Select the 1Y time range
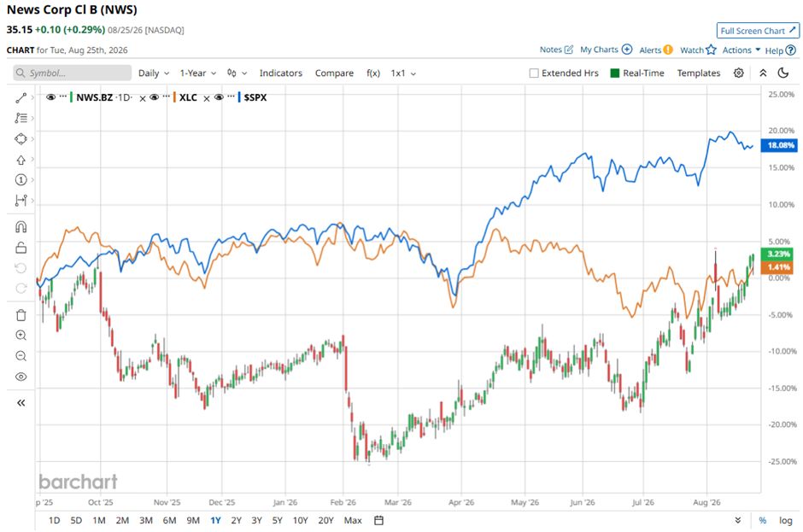 coord(215,520)
